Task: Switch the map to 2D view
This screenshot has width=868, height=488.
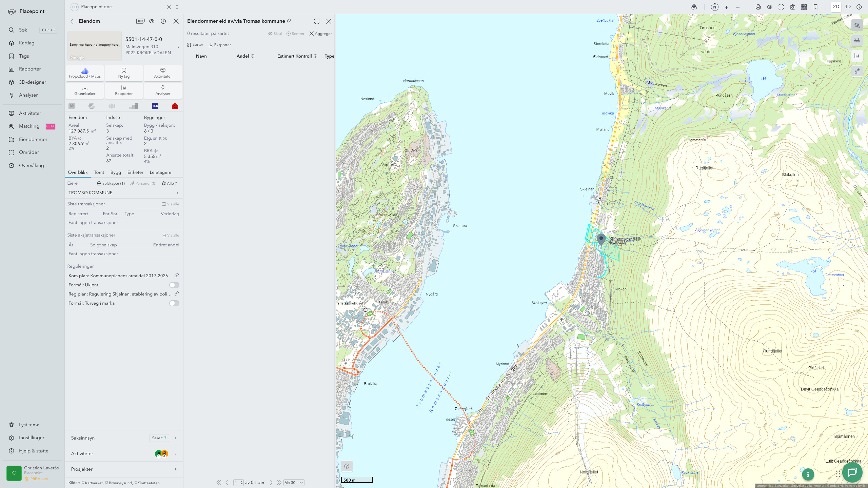Action: pos(836,7)
